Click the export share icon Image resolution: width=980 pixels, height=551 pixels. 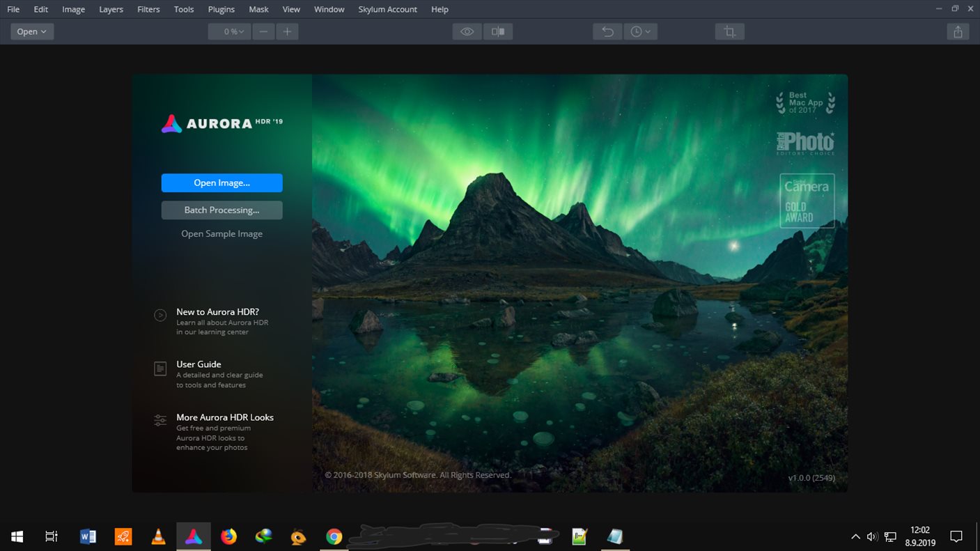pyautogui.click(x=958, y=31)
